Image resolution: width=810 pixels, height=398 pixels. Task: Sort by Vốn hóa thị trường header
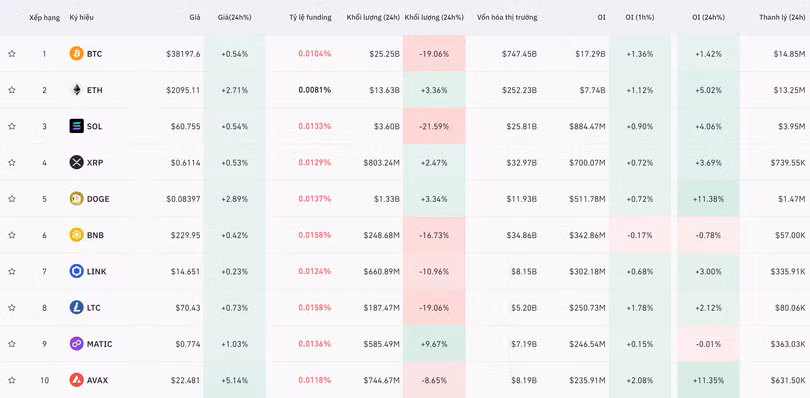(507, 18)
